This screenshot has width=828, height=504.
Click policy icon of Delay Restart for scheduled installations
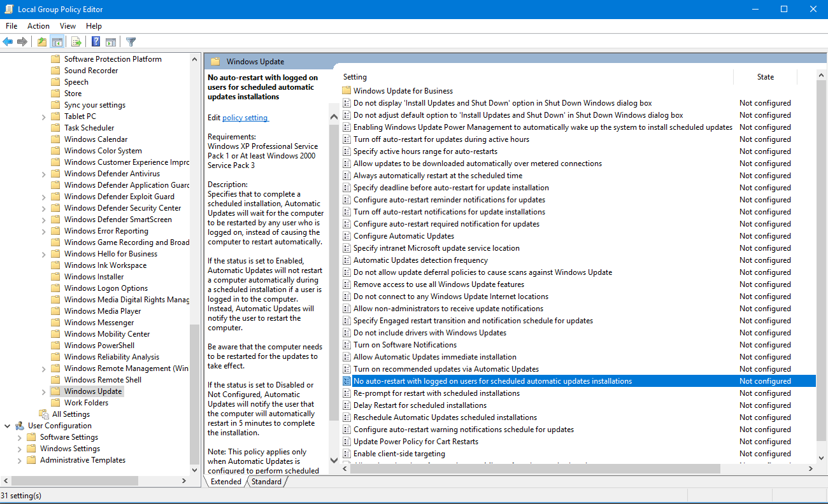[346, 405]
